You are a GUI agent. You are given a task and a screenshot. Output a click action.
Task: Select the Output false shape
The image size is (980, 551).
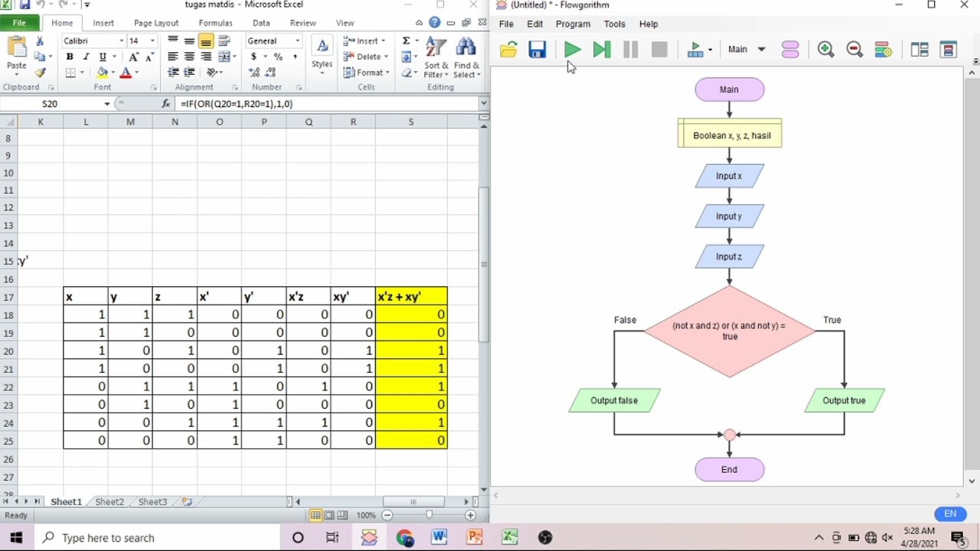[614, 400]
